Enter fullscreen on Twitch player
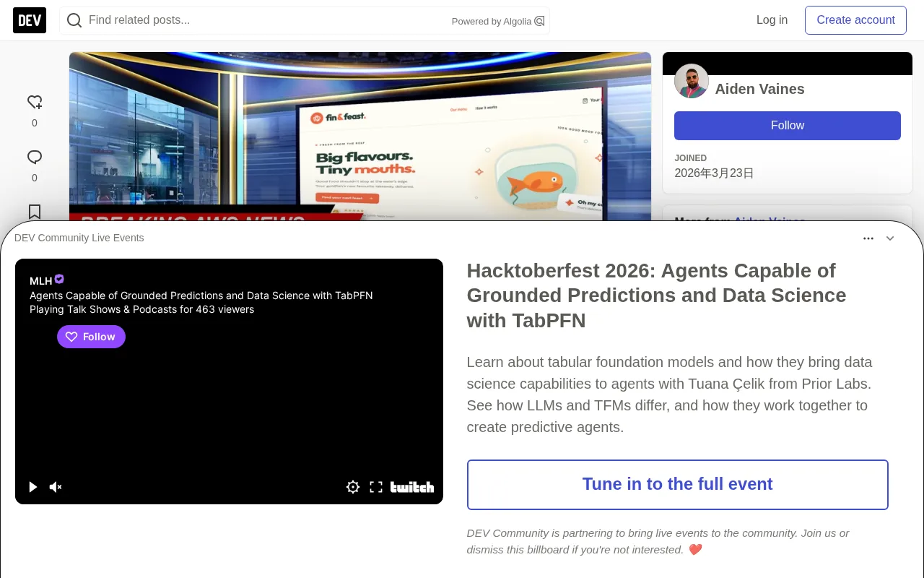Viewport: 924px width, 578px height. [x=376, y=487]
